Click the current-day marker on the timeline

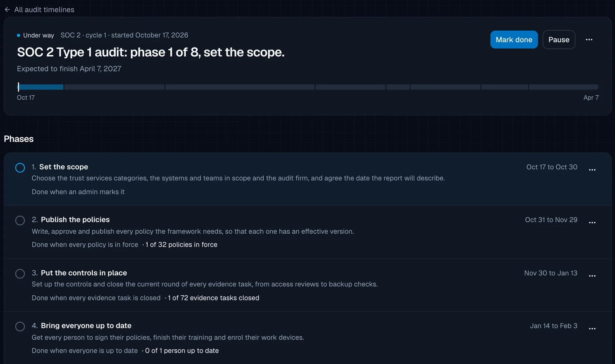(18, 87)
